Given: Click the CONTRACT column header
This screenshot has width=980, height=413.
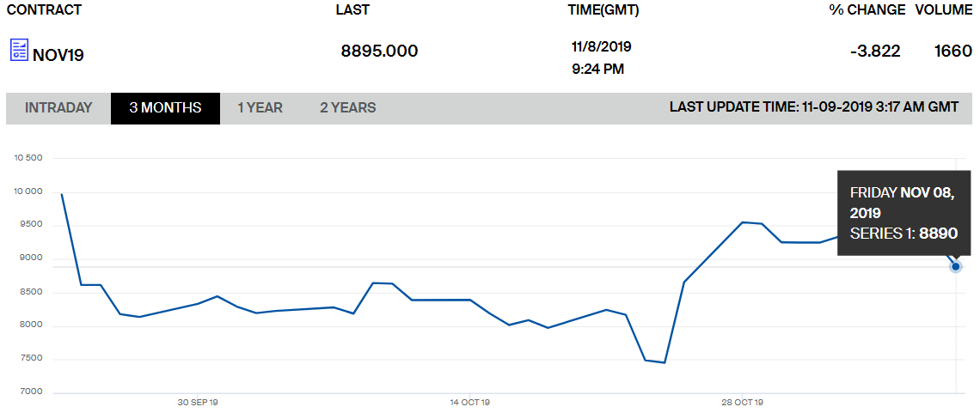Looking at the screenshot, I should [44, 10].
